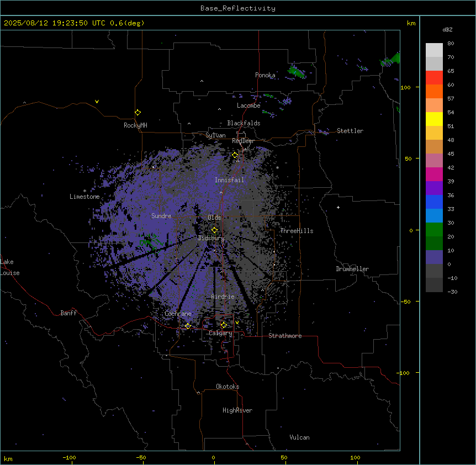
Task: Click the Calgary city label
Action: coord(220,333)
